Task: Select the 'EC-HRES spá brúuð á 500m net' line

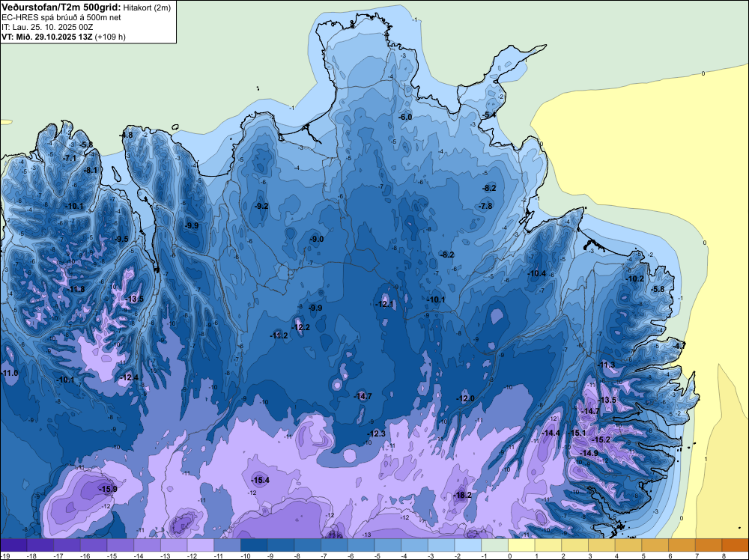Action: [x=61, y=18]
